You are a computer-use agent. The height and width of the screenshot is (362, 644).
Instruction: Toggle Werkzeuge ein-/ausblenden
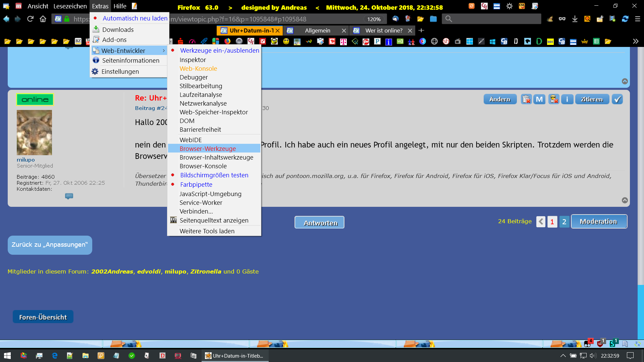(219, 51)
